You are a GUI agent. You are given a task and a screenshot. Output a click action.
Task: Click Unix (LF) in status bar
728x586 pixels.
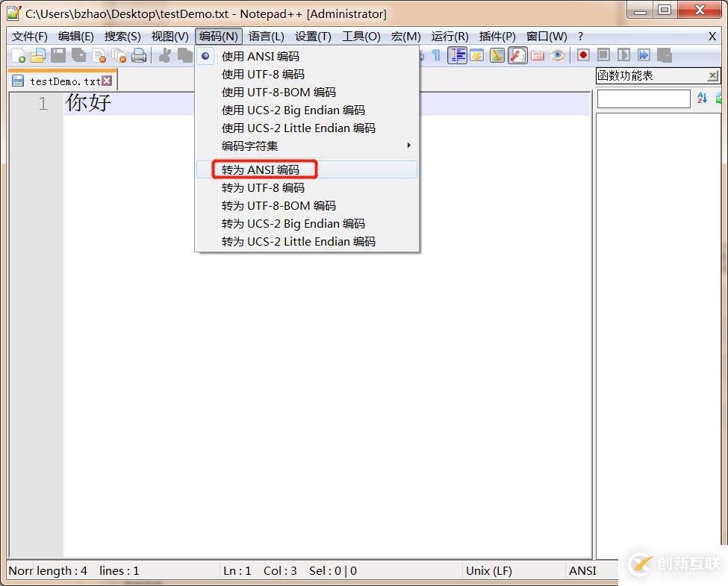[489, 570]
